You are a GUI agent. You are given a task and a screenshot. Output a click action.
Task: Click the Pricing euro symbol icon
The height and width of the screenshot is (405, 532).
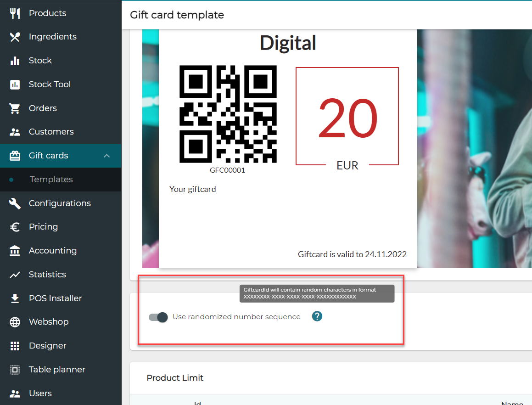15,227
